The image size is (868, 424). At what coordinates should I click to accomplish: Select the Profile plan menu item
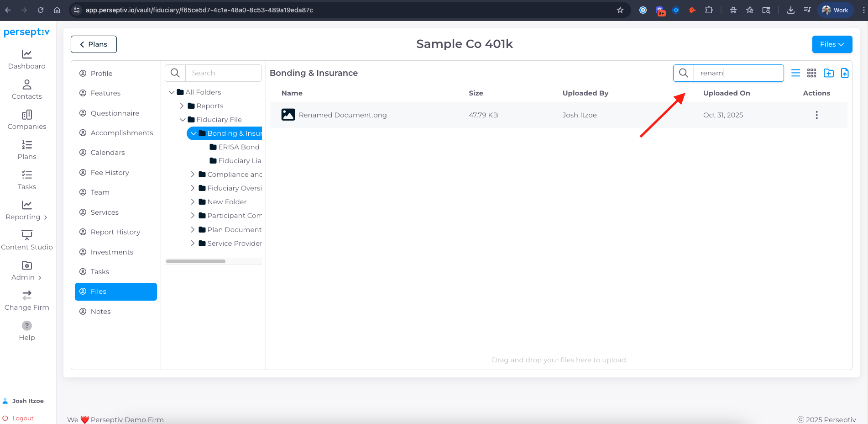click(x=116, y=74)
